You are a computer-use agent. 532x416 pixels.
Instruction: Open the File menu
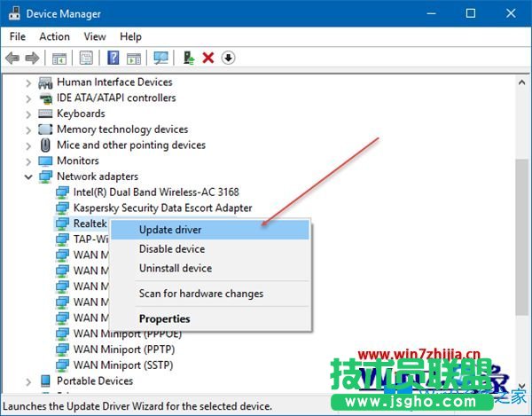(18, 36)
